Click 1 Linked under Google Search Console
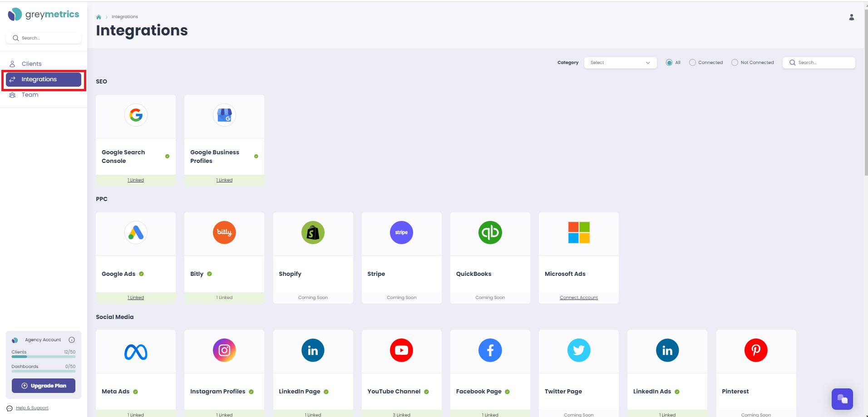868x417 pixels. pos(136,180)
